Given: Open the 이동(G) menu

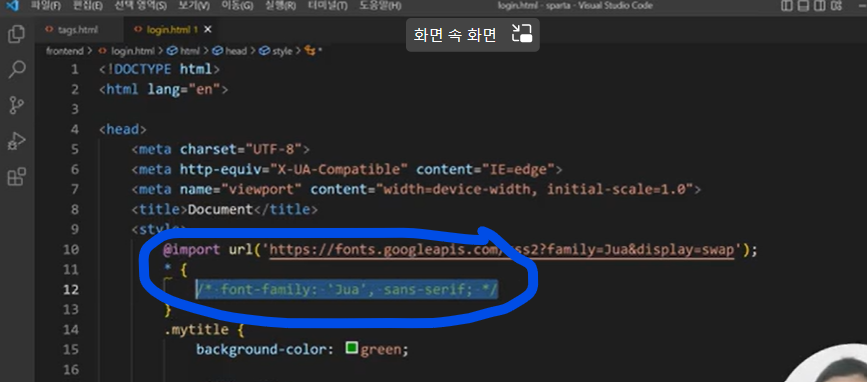Looking at the screenshot, I should [x=237, y=6].
